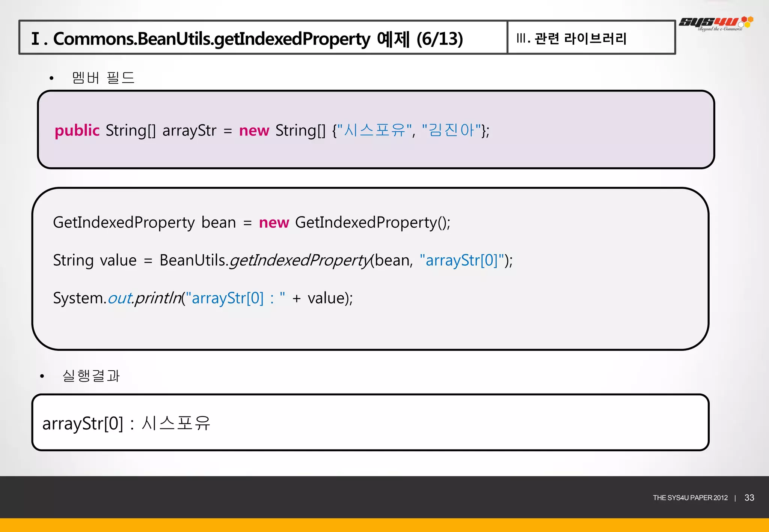Click the footer text 'THE SYS4U PAPER 2012'
Image resolution: width=769 pixels, height=532 pixels.
coord(690,498)
